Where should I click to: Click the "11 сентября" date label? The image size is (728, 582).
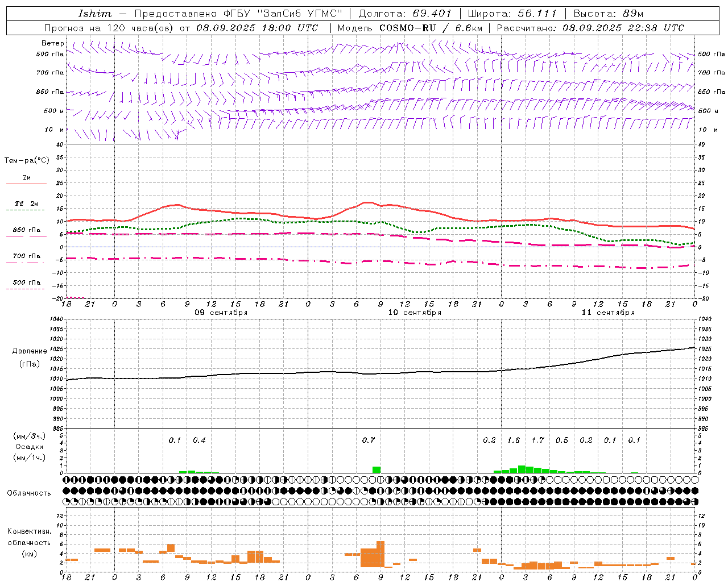coord(608,313)
